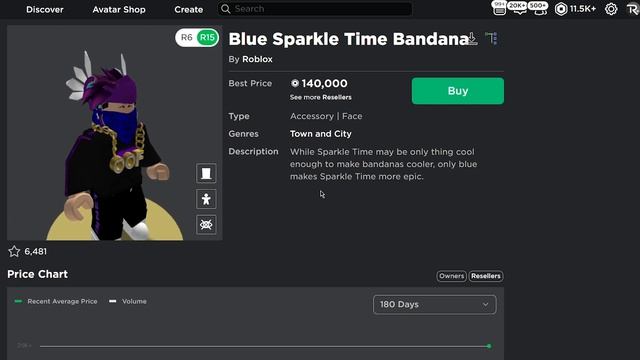
Task: Click the See more Resellers link
Action: point(321,97)
